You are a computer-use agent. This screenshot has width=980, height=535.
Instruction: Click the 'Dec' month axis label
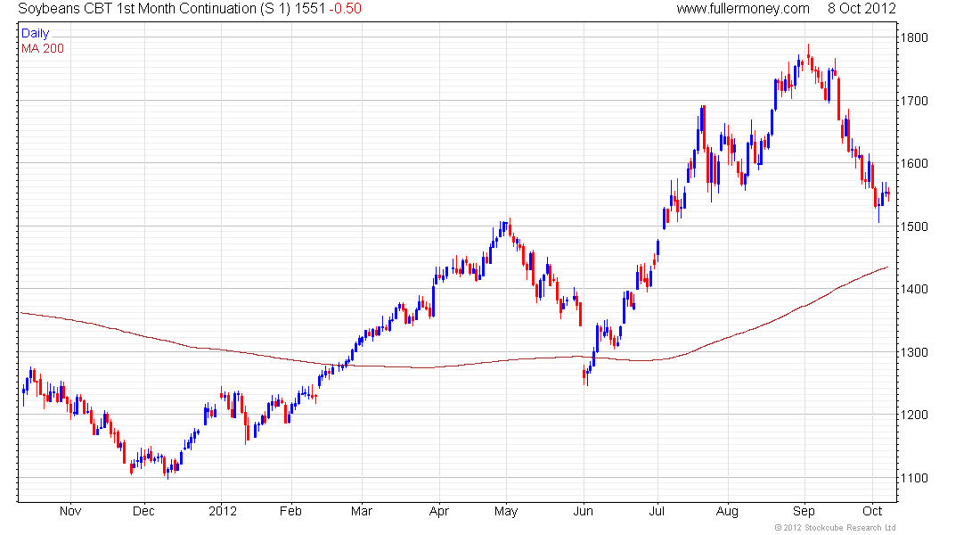pos(143,511)
